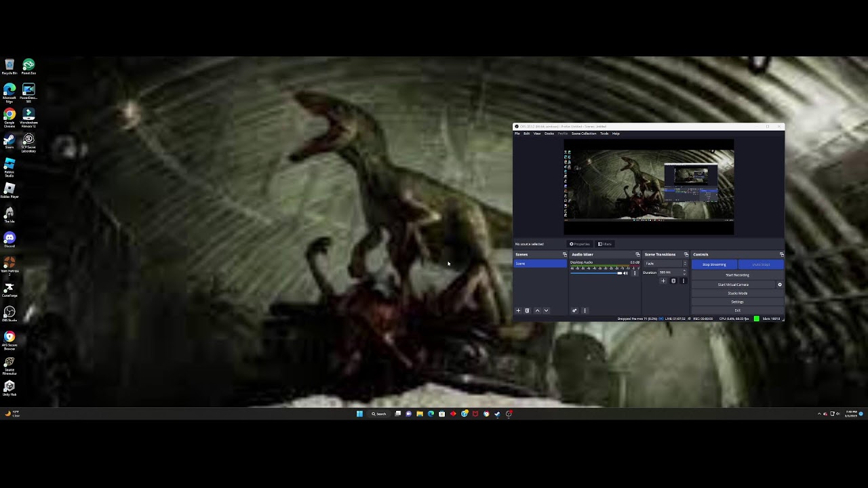
Task: Select 'Scene' in the Scenes list
Action: (x=540, y=264)
